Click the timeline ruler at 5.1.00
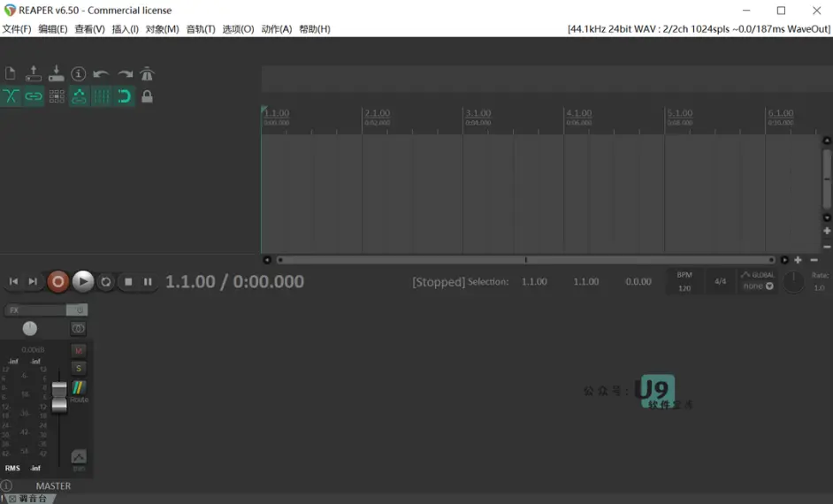Screen dimensions: 833x504 pyautogui.click(x=679, y=113)
